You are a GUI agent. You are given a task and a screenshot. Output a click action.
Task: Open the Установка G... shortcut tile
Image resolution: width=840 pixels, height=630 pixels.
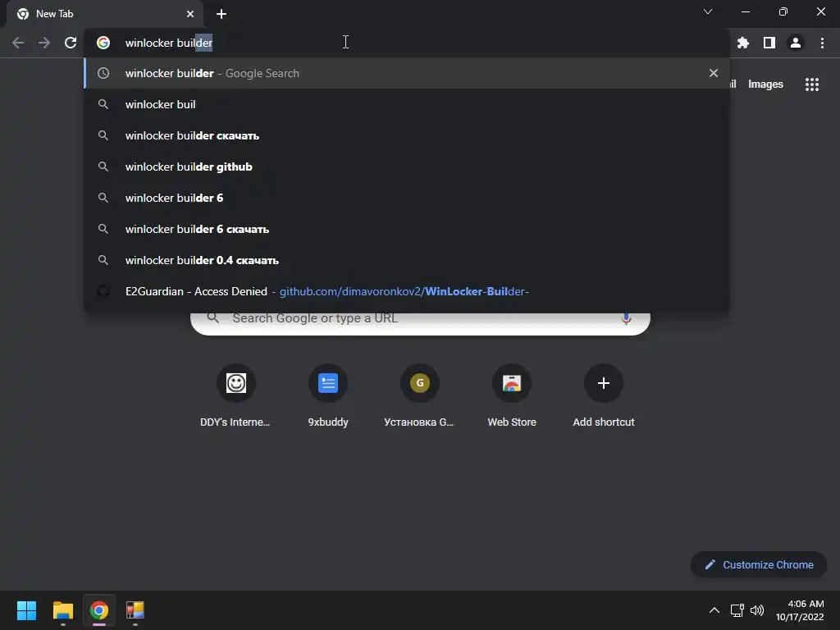(419, 395)
